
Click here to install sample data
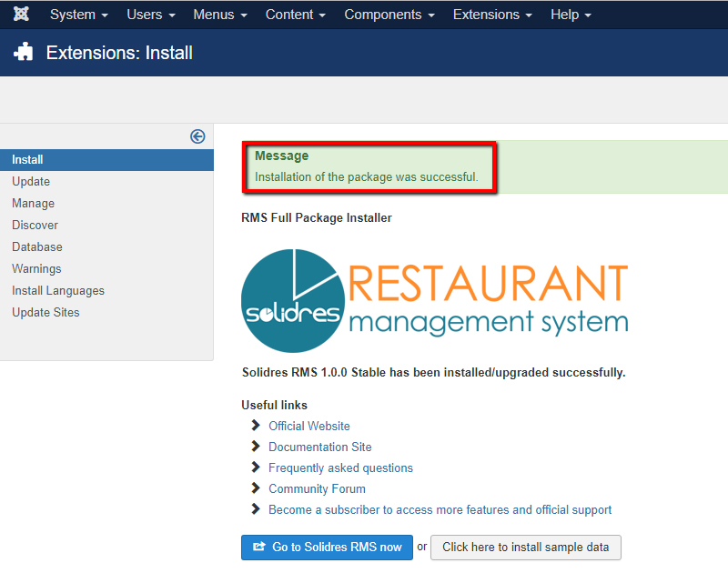click(525, 548)
